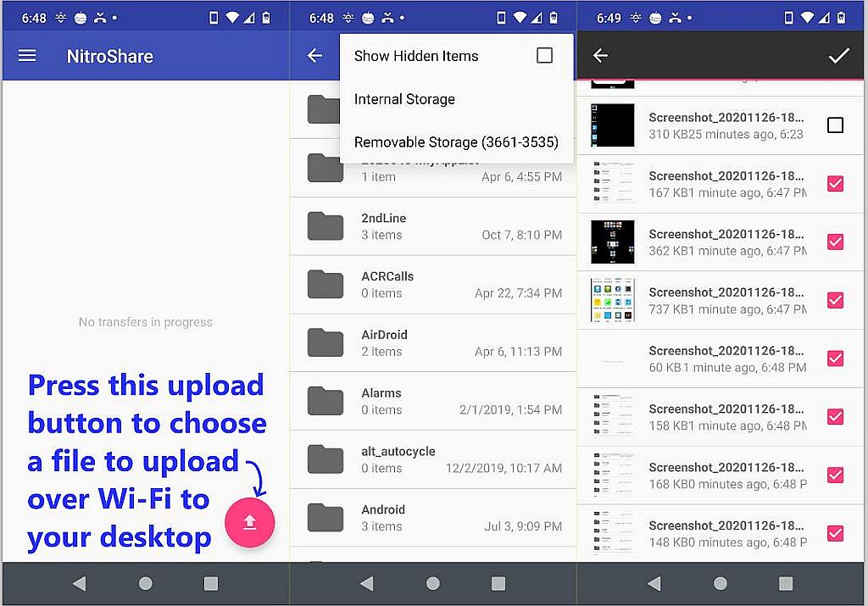Screen dimensions: 868x606
Task: Open the alt_autocycle folder icon
Action: [325, 459]
